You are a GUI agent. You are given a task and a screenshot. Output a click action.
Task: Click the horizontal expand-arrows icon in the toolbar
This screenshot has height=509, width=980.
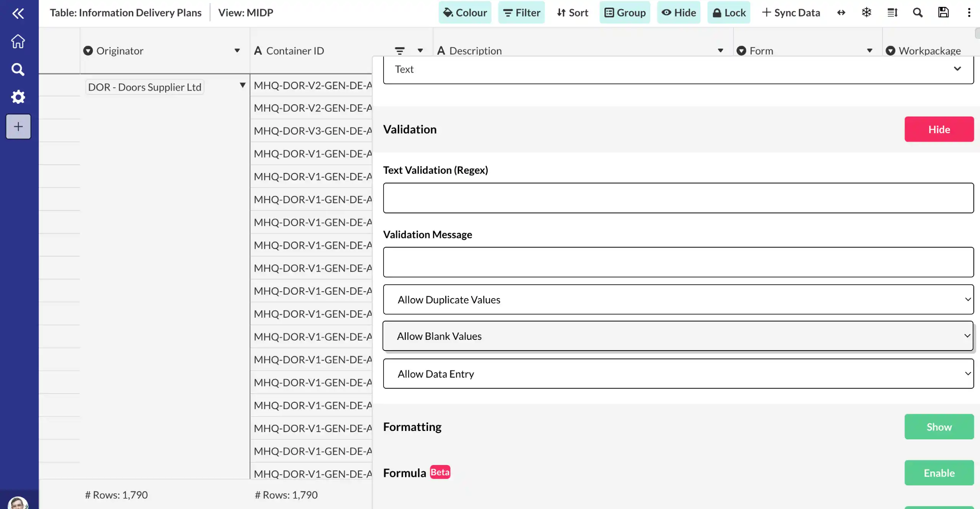tap(841, 13)
